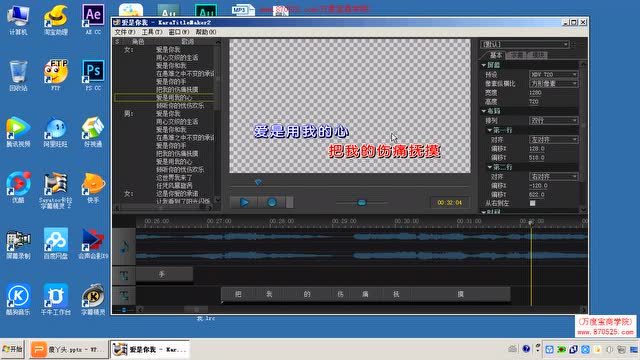Adjust the preview zoom slider handle
640x360 pixels.
click(x=362, y=202)
